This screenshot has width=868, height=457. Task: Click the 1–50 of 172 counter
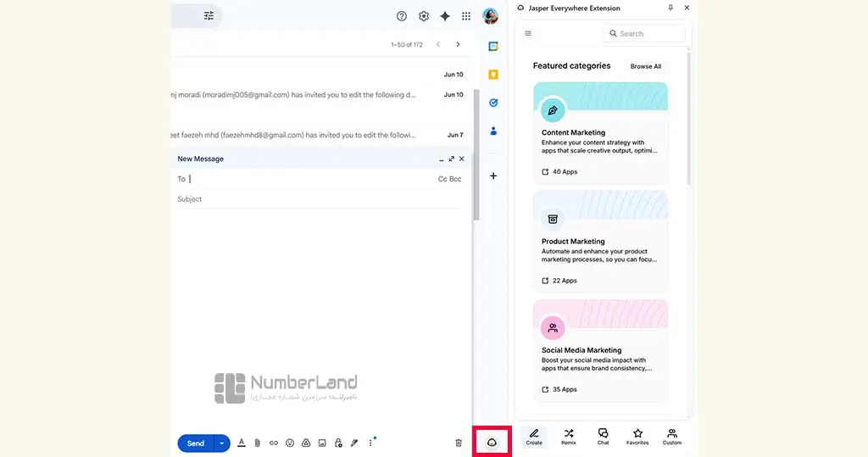click(x=406, y=45)
